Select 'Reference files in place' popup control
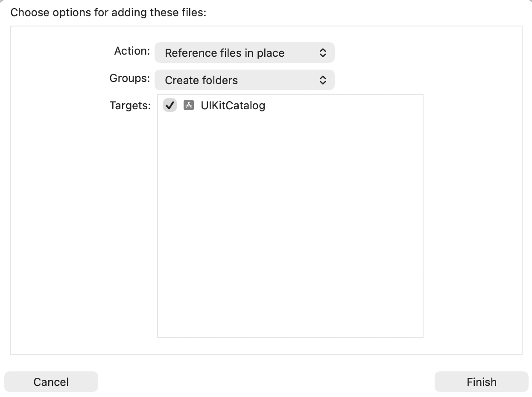The image size is (532, 397). 244,53
